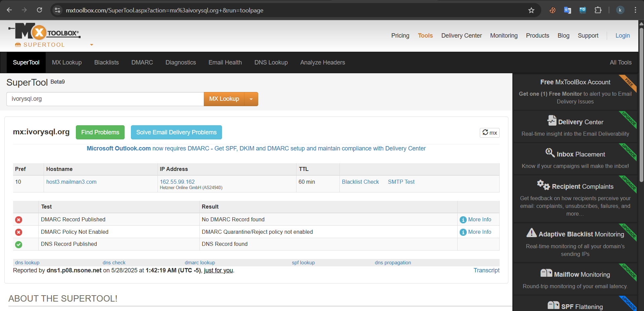Bookmark this page with the star icon
Screen dimensions: 644x311
click(x=531, y=10)
